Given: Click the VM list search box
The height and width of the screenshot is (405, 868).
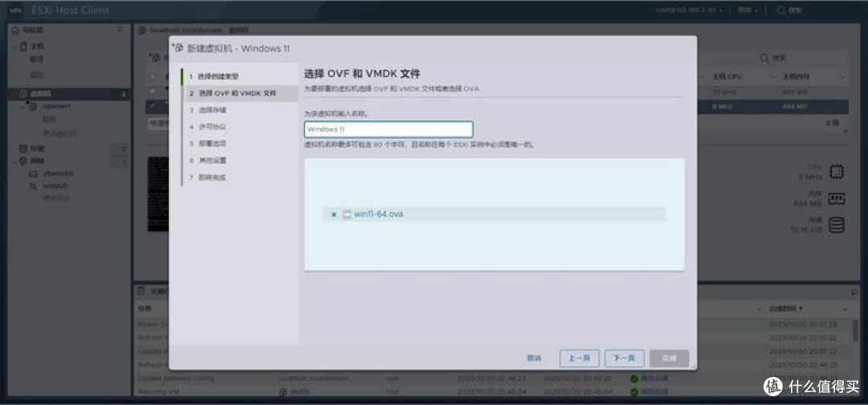Looking at the screenshot, I should point(801,58).
